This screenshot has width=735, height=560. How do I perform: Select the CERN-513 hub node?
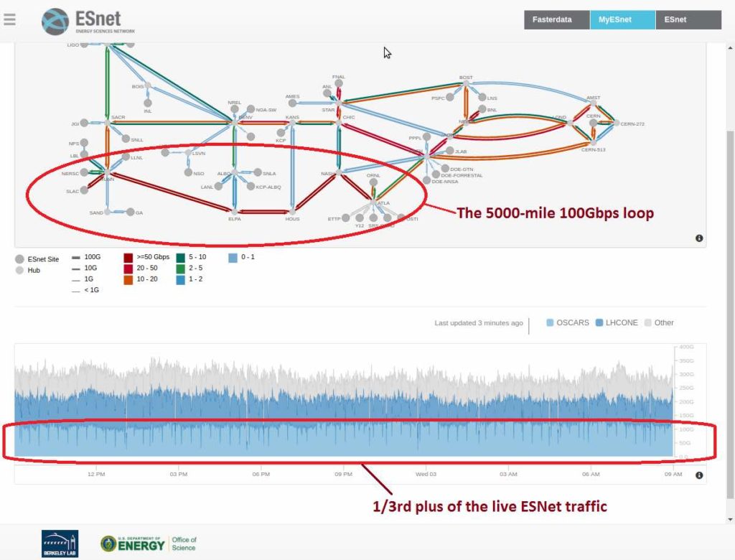(x=594, y=143)
